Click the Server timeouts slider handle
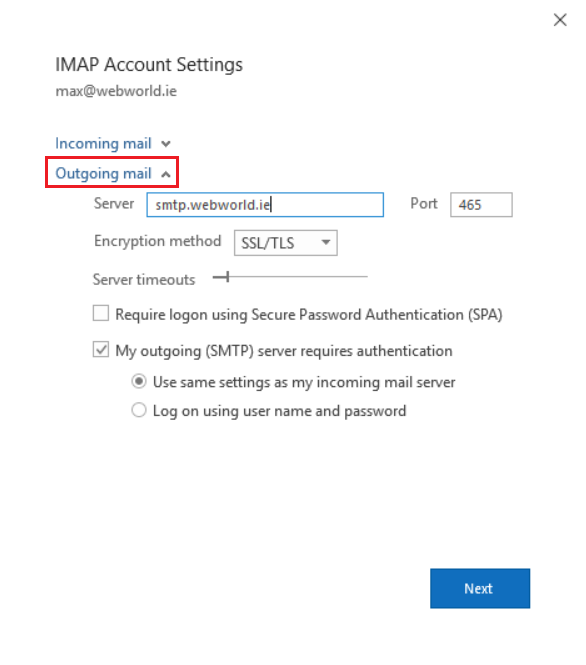 (x=227, y=277)
